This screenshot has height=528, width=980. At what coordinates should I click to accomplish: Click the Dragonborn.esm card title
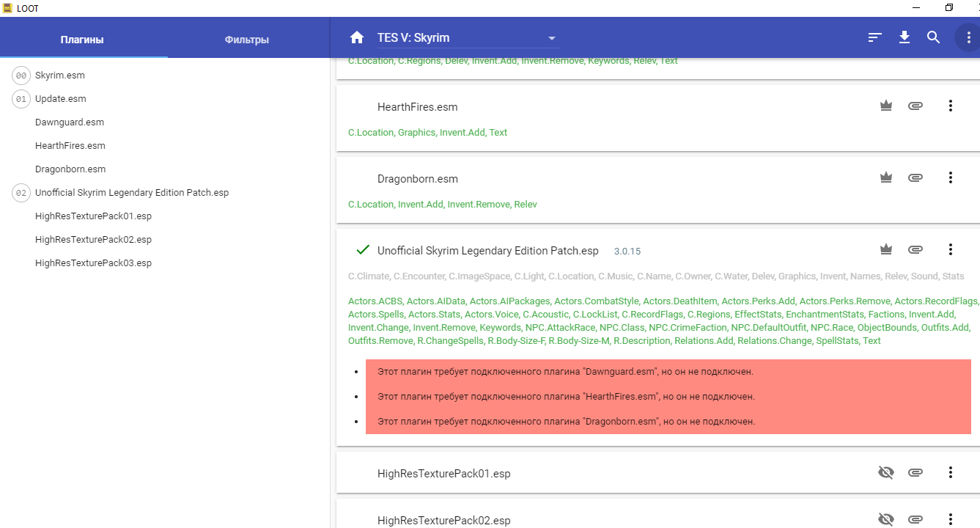point(418,179)
